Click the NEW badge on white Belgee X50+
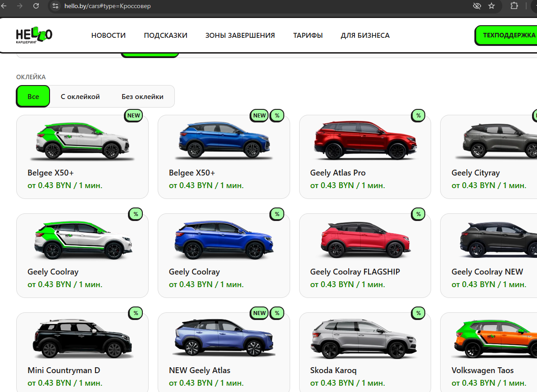This screenshot has height=392, width=537. [133, 116]
